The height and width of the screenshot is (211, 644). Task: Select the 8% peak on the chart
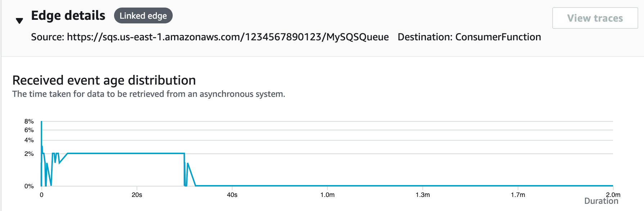[x=41, y=121]
